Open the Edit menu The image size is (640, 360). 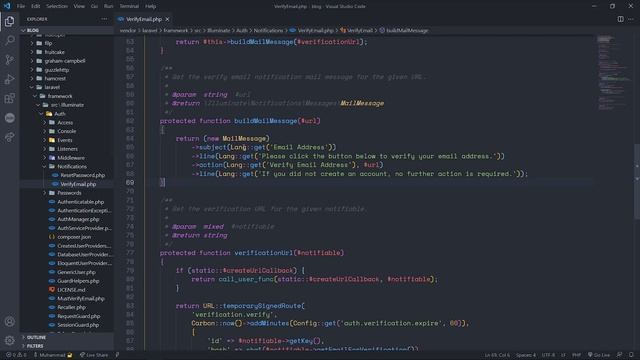36,6
